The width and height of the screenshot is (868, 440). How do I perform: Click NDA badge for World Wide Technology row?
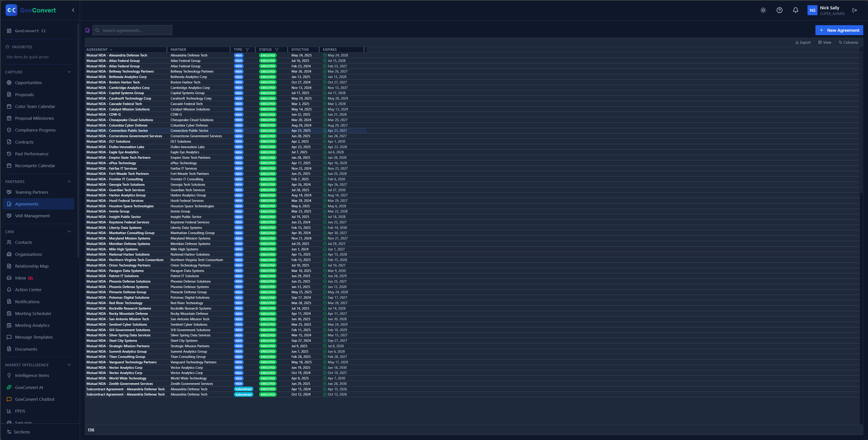point(239,378)
